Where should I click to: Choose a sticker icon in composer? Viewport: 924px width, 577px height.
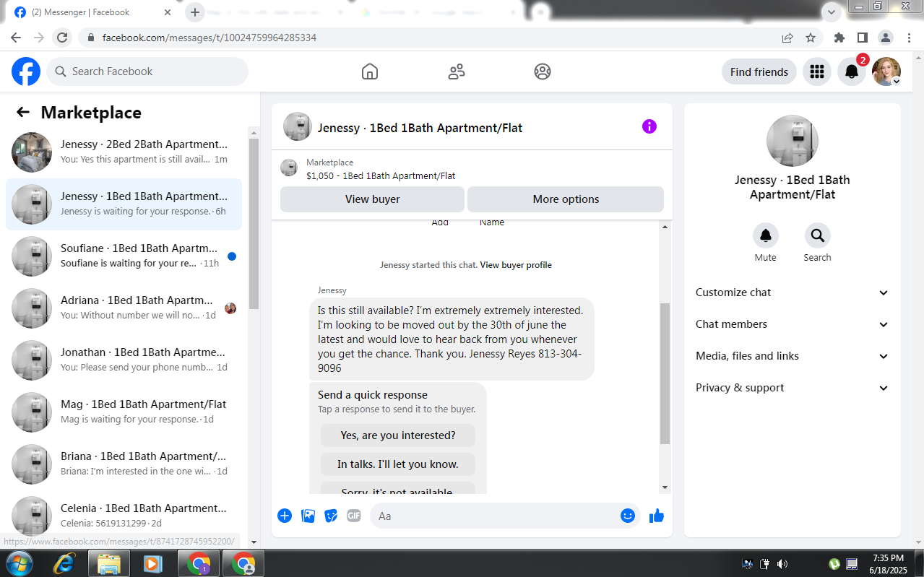pos(331,516)
